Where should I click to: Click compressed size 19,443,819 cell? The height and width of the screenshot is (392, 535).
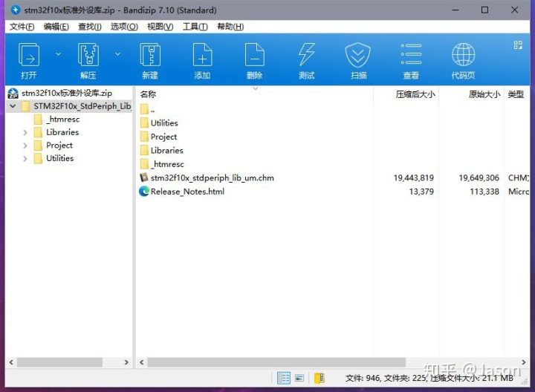[x=414, y=178]
